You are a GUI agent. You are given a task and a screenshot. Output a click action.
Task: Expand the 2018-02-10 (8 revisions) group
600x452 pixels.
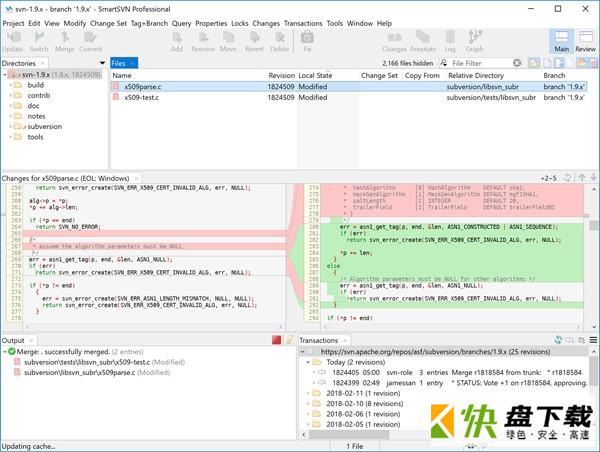pos(308,403)
